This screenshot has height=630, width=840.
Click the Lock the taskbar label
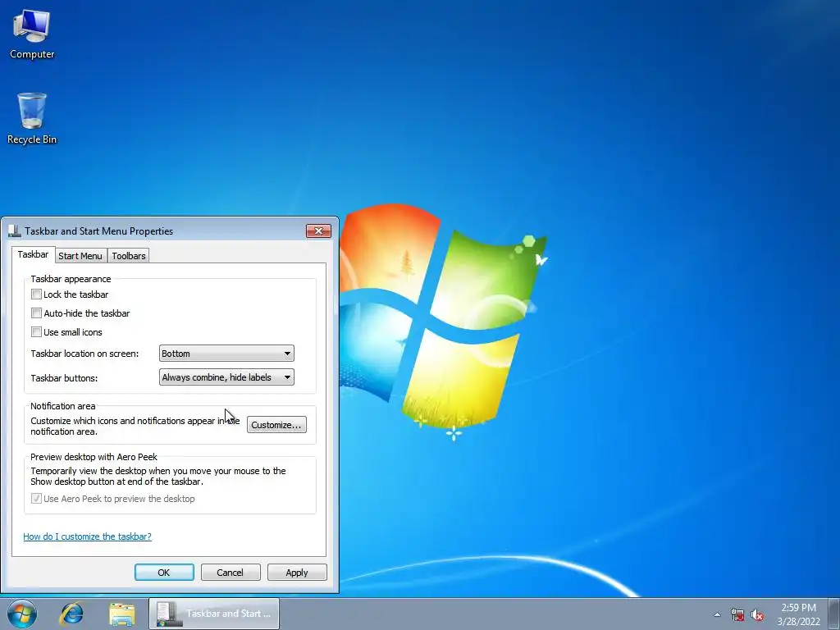76,294
